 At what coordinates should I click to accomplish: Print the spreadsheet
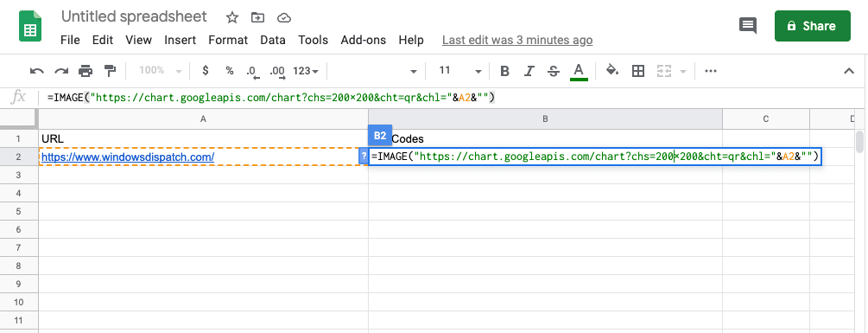point(86,71)
